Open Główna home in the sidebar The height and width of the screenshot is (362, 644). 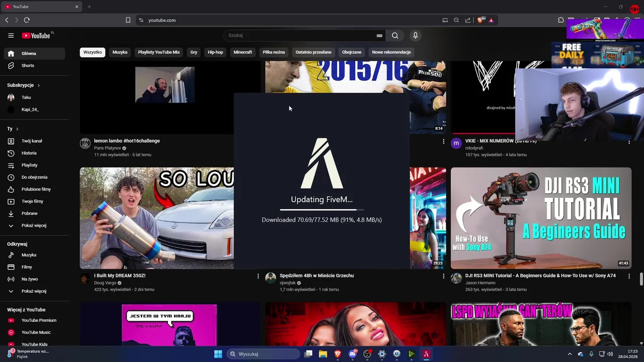pos(34,53)
